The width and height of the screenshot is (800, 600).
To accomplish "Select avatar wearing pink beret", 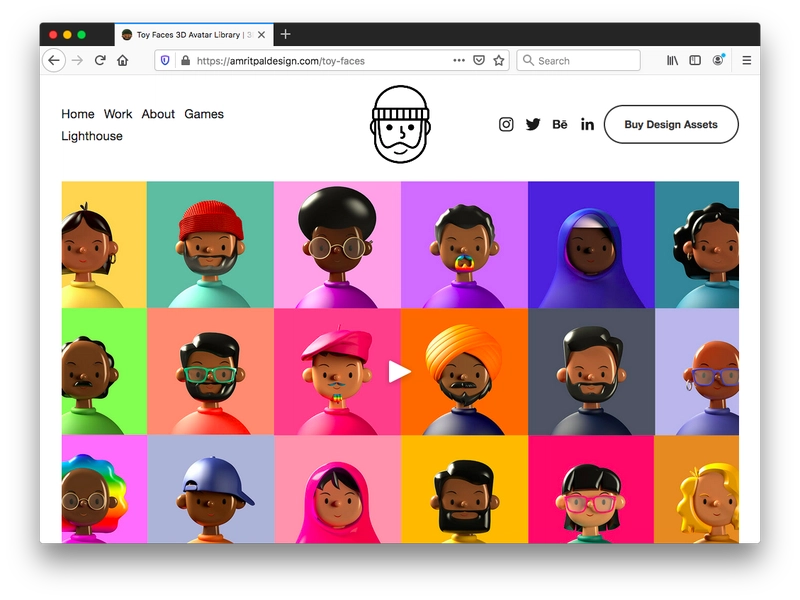I will 337,372.
